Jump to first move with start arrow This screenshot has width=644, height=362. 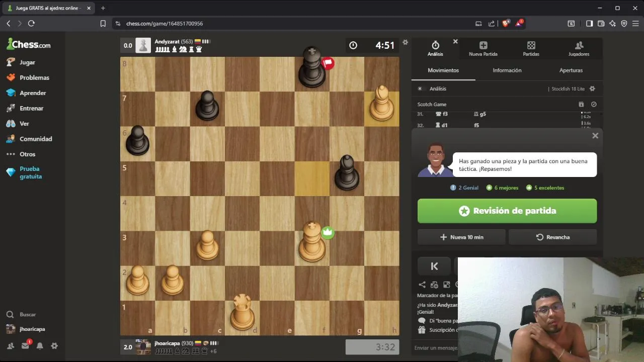(435, 266)
